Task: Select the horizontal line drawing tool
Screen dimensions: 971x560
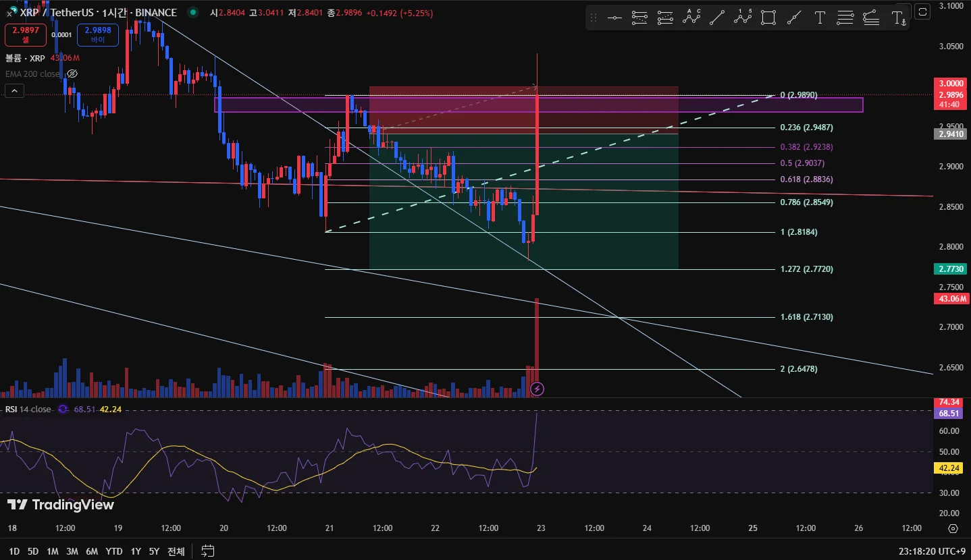Action: pyautogui.click(x=614, y=18)
